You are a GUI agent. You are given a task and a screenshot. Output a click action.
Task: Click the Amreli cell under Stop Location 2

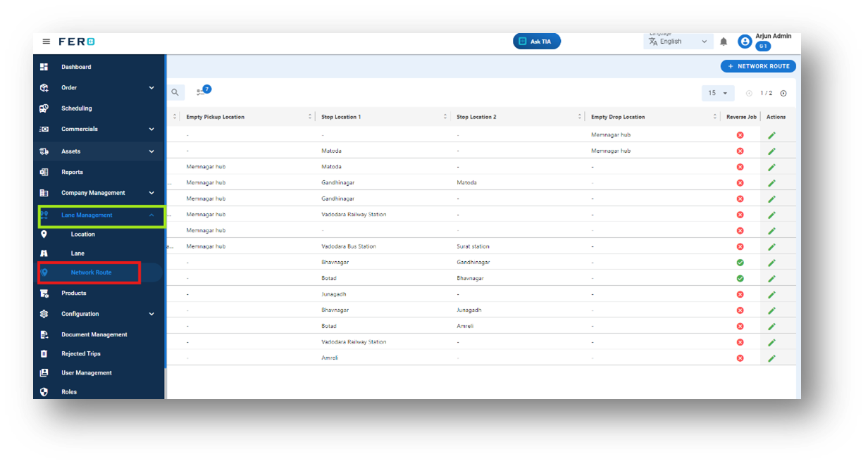click(466, 327)
